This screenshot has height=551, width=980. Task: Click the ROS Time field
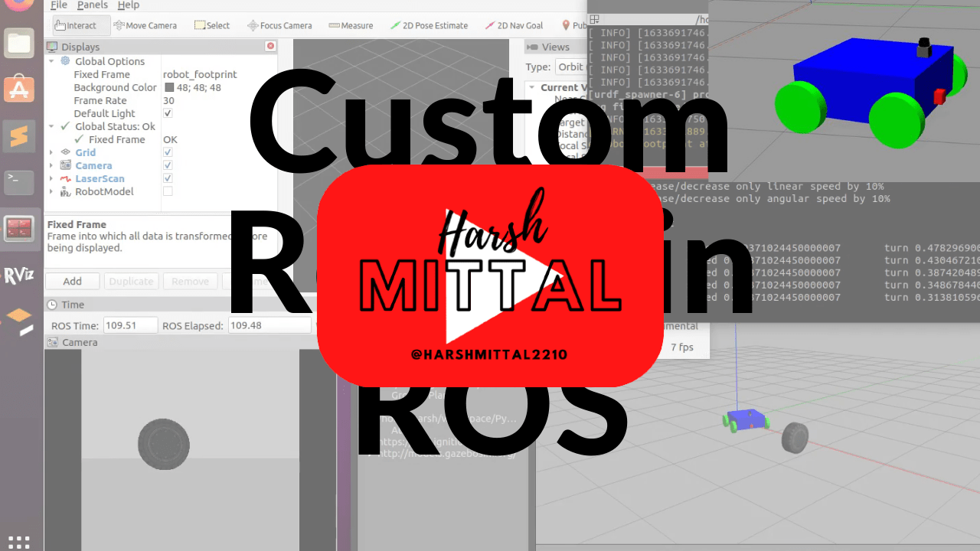click(130, 325)
